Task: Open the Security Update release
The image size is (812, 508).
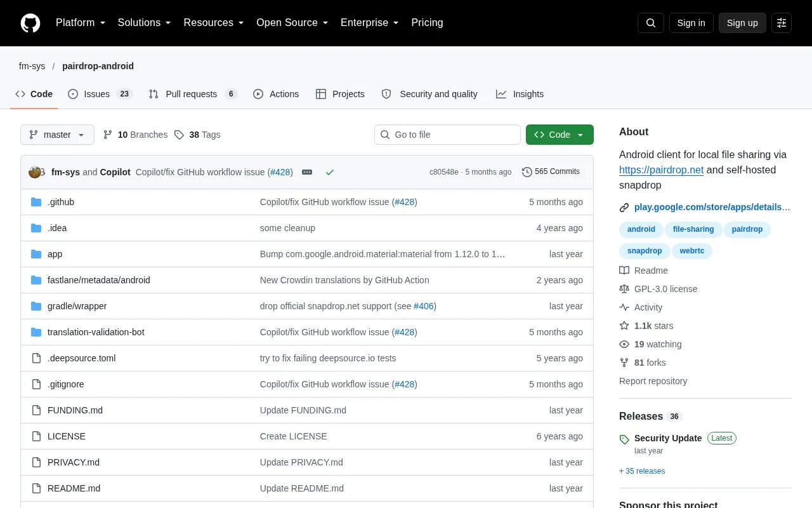Action: pyautogui.click(x=668, y=438)
